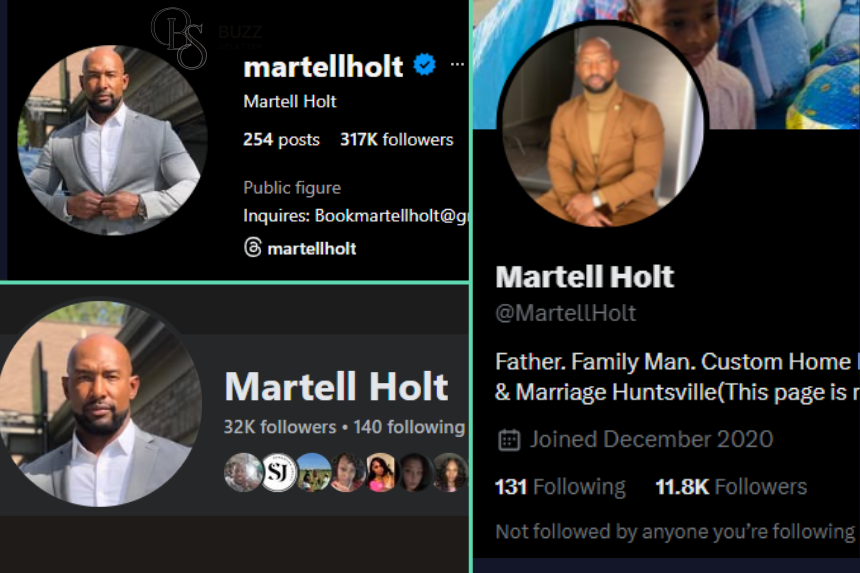The image size is (860, 573).
Task: Click the 11.8K Followers link
Action: [730, 487]
